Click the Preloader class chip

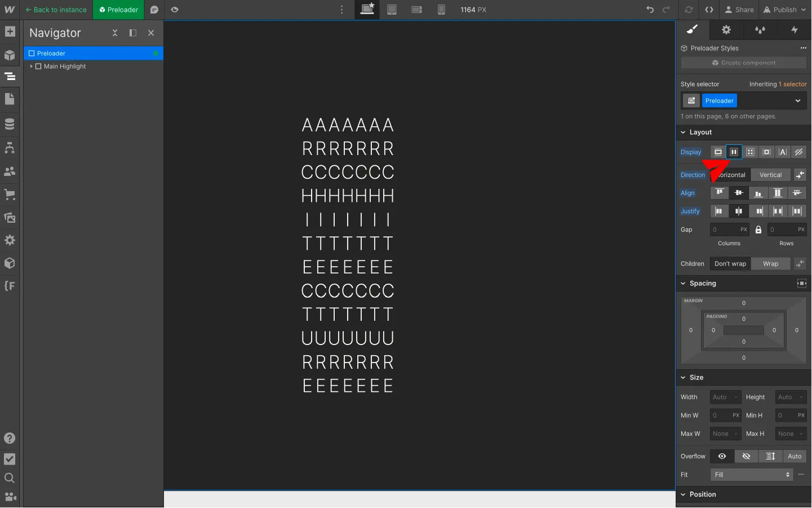pos(720,101)
